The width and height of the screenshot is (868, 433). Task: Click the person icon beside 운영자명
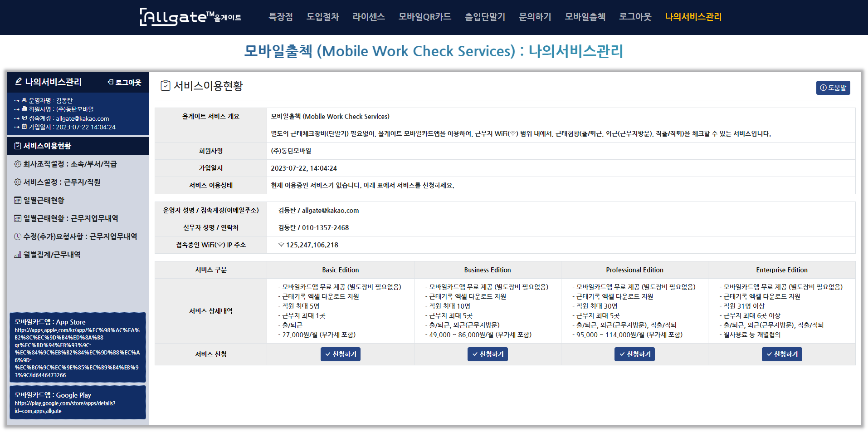point(24,100)
